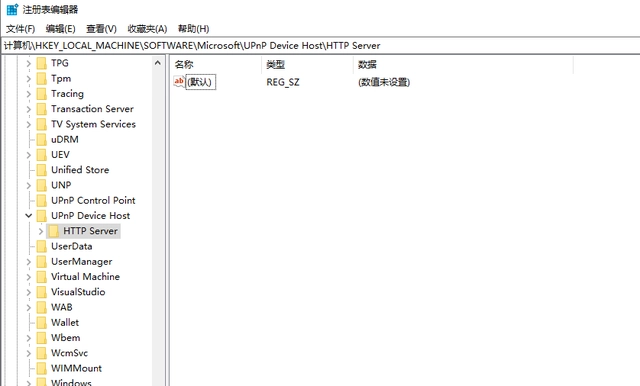Screen dimensions: 640x386
Task: Open the 查看(V) menu
Action: point(101,29)
